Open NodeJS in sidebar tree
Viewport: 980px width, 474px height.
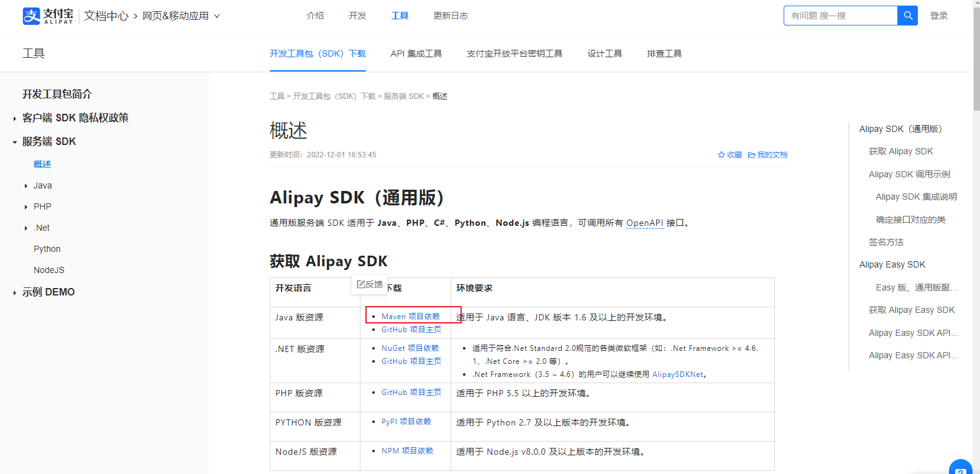49,270
